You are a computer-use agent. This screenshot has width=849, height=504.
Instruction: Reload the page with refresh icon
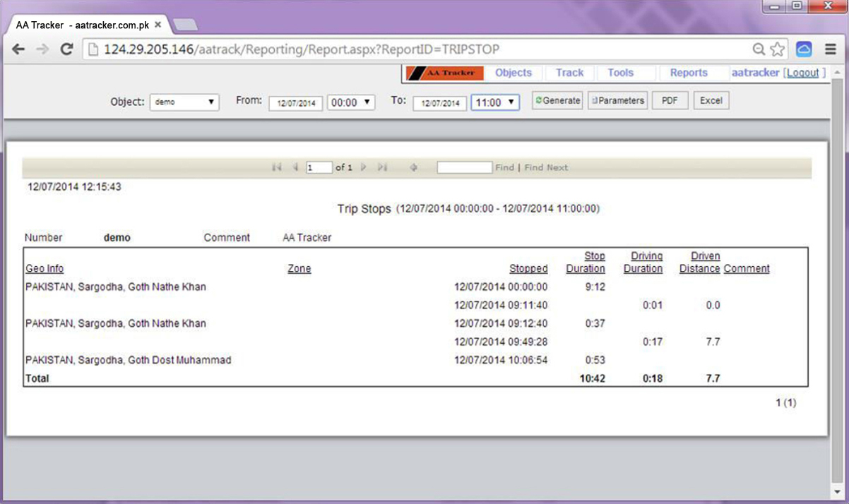coord(67,49)
